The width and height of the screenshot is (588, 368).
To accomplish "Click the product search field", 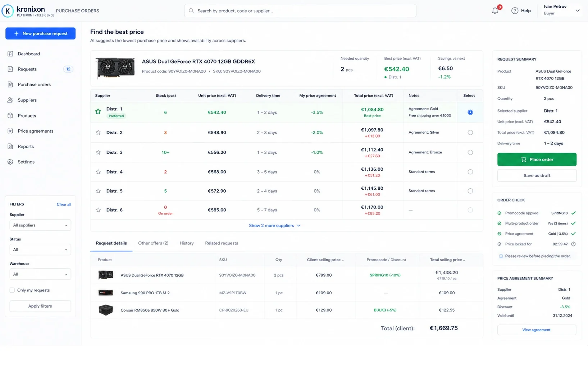I will [x=300, y=11].
